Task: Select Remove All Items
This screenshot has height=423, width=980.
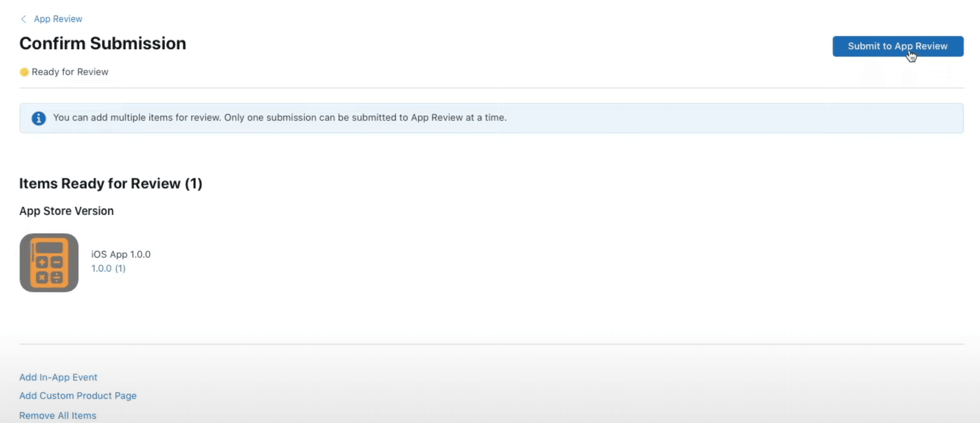Action: [57, 416]
